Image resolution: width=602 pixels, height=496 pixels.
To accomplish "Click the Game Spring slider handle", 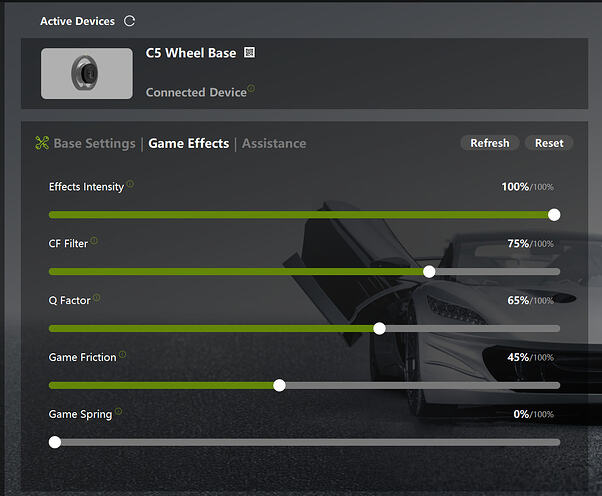I will click(55, 442).
